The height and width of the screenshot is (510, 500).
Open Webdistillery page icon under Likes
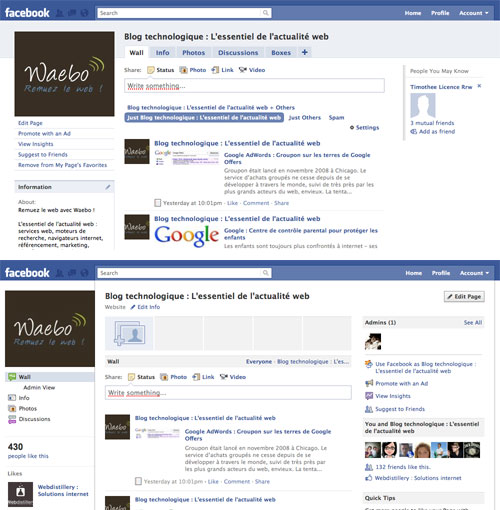click(x=20, y=494)
